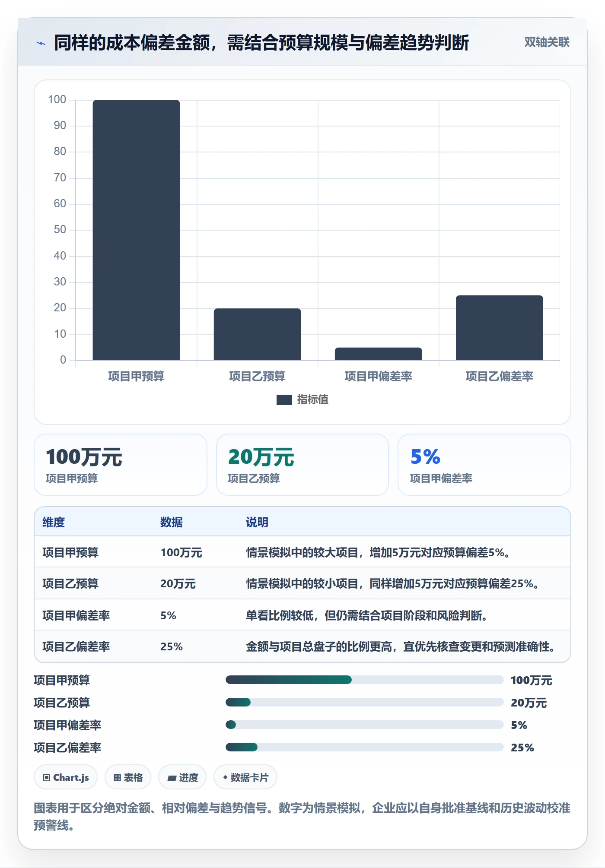This screenshot has width=605, height=868.
Task: Click the 项目乙偏差率 bar in the chart
Action: [499, 328]
